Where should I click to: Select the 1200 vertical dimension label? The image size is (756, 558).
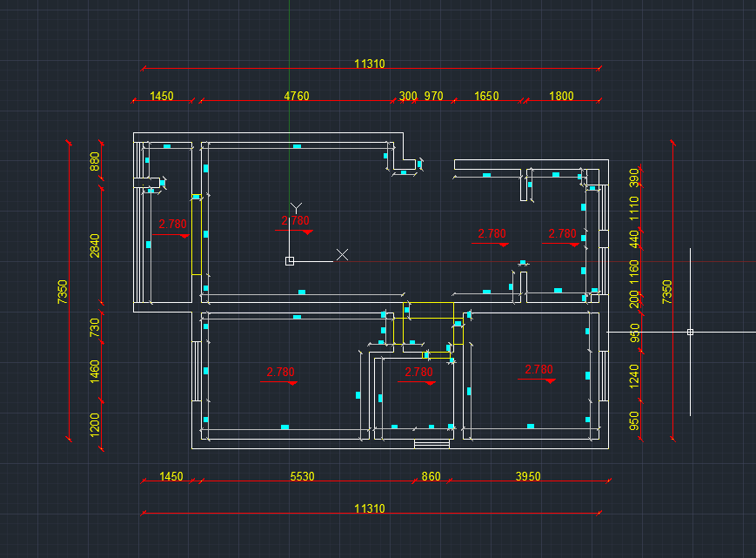click(95, 423)
